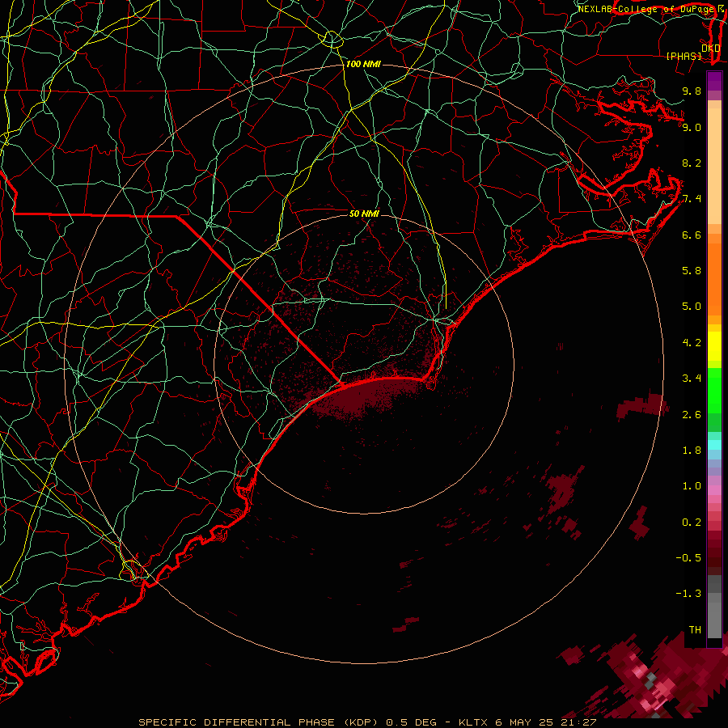Click the 5.8 value on the color scale
The width and height of the screenshot is (728, 728).
pyautogui.click(x=692, y=271)
